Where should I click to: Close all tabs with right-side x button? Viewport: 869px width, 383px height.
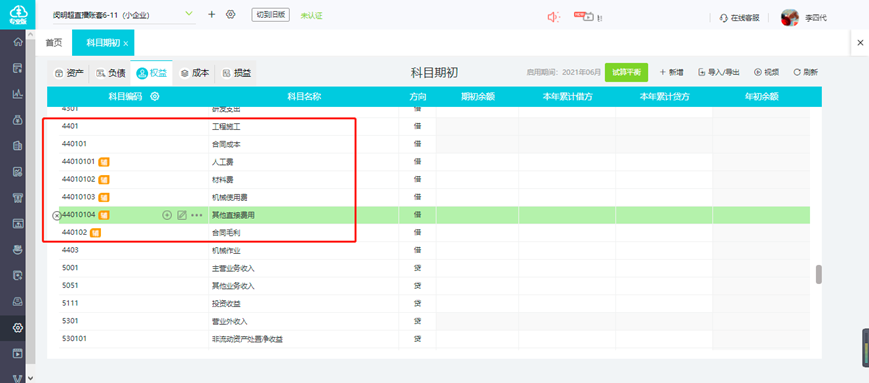coord(860,43)
